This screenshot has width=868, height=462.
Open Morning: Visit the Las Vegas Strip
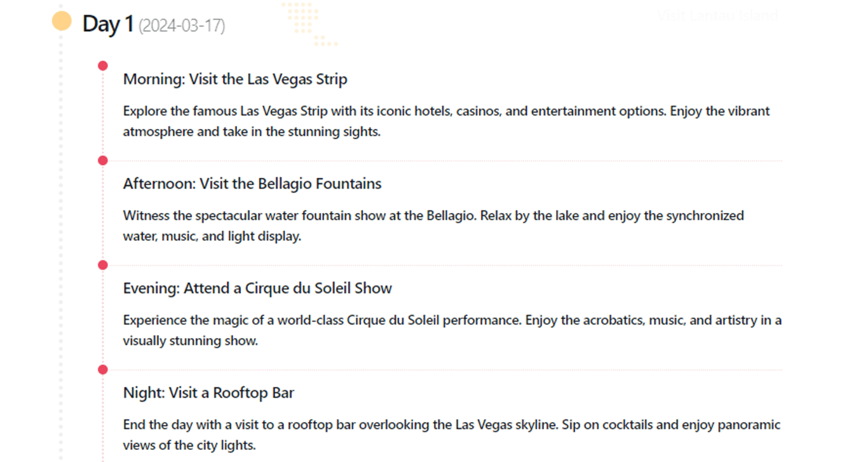235,79
